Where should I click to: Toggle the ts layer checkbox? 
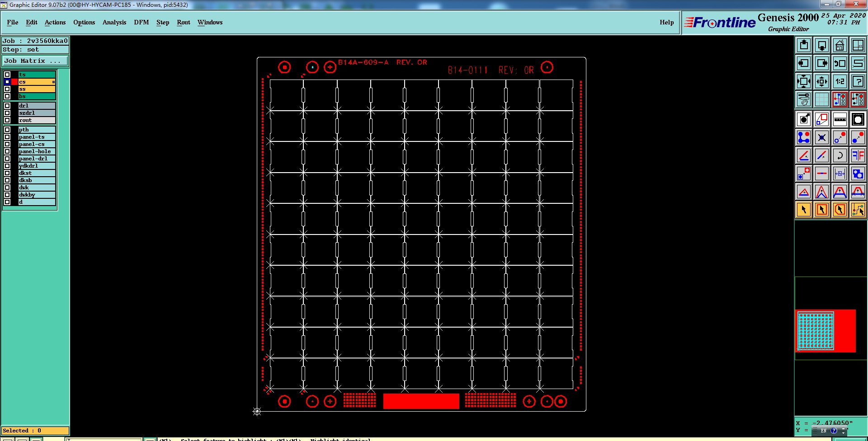[x=7, y=75]
